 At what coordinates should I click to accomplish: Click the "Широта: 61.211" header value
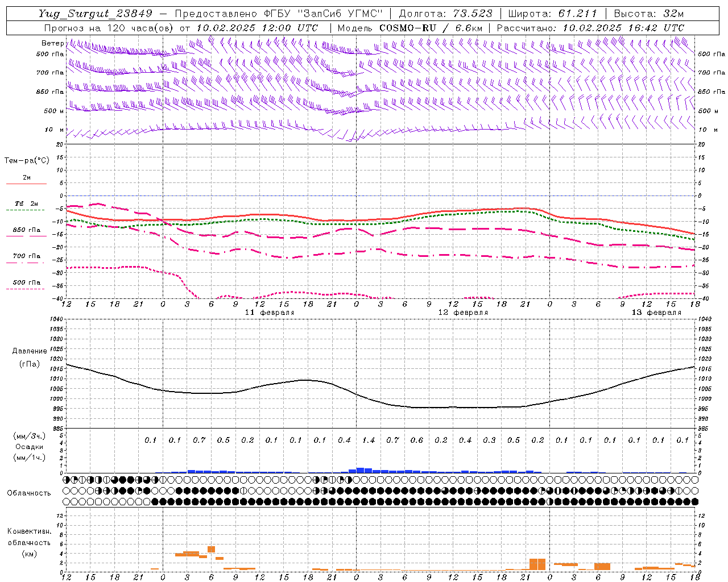tap(552, 14)
